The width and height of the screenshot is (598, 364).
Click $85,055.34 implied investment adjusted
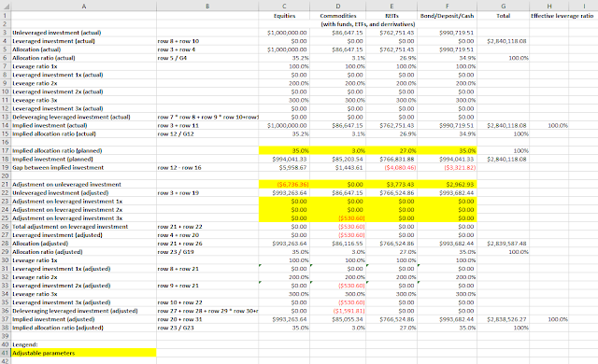click(x=338, y=319)
